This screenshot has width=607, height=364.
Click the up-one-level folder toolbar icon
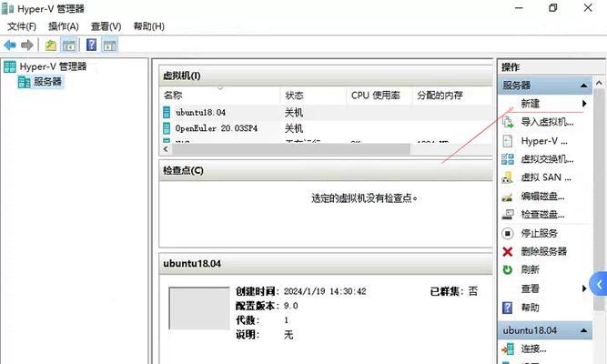51,45
